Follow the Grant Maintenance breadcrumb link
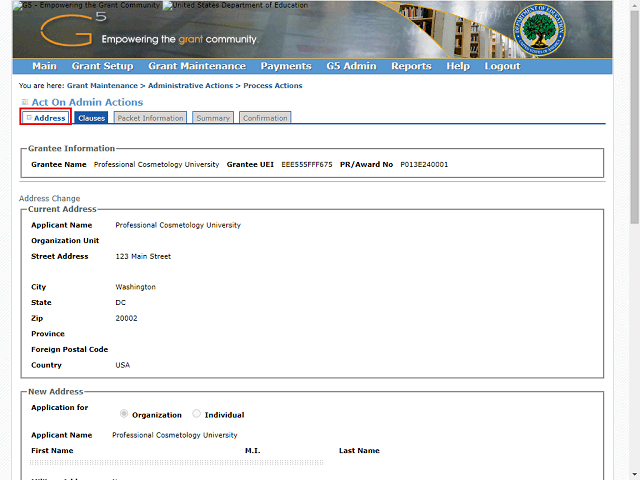 (x=102, y=86)
